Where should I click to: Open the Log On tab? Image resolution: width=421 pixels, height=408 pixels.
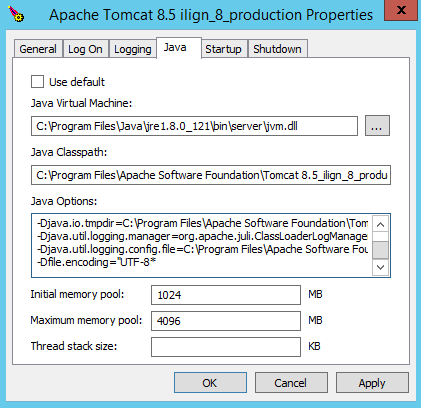coord(85,49)
